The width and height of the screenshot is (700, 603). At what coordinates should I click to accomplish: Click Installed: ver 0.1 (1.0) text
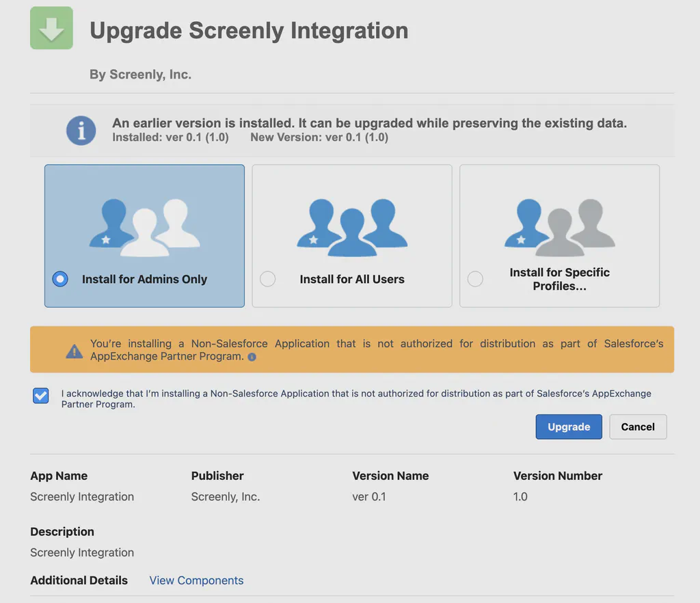(170, 137)
